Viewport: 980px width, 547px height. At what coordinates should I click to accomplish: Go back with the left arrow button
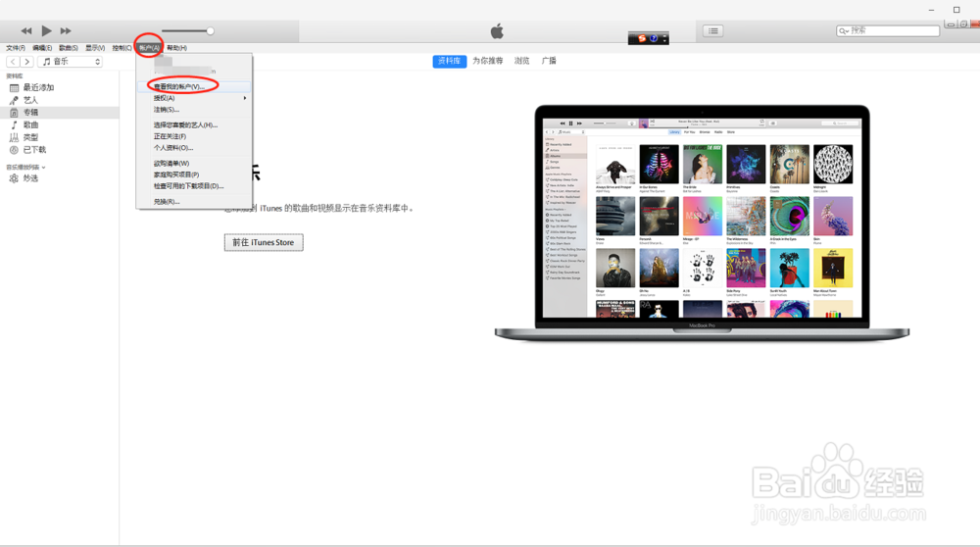pyautogui.click(x=13, y=61)
